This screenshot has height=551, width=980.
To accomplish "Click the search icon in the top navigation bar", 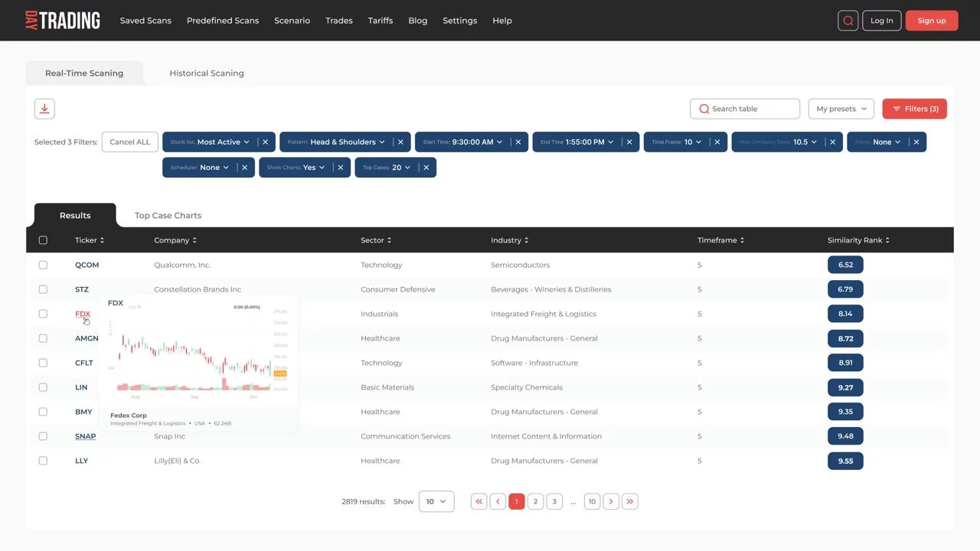I will [848, 21].
